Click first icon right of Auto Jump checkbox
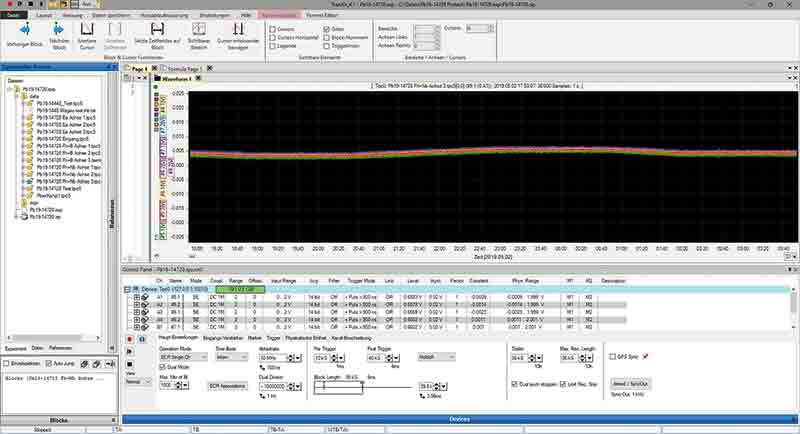Screen dimensions: 800x434 [85, 364]
